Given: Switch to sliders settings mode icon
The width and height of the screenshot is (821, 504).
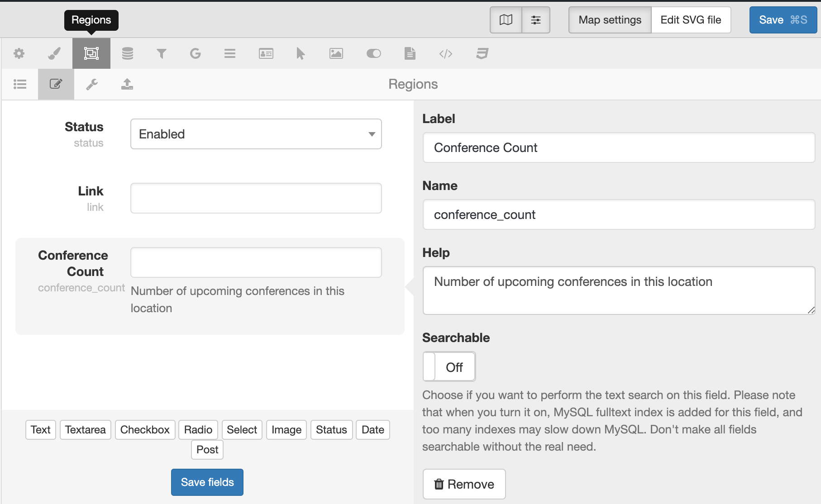Looking at the screenshot, I should coord(536,20).
